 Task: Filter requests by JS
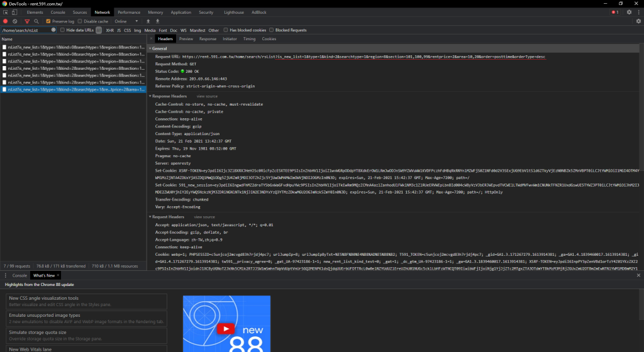tap(119, 30)
